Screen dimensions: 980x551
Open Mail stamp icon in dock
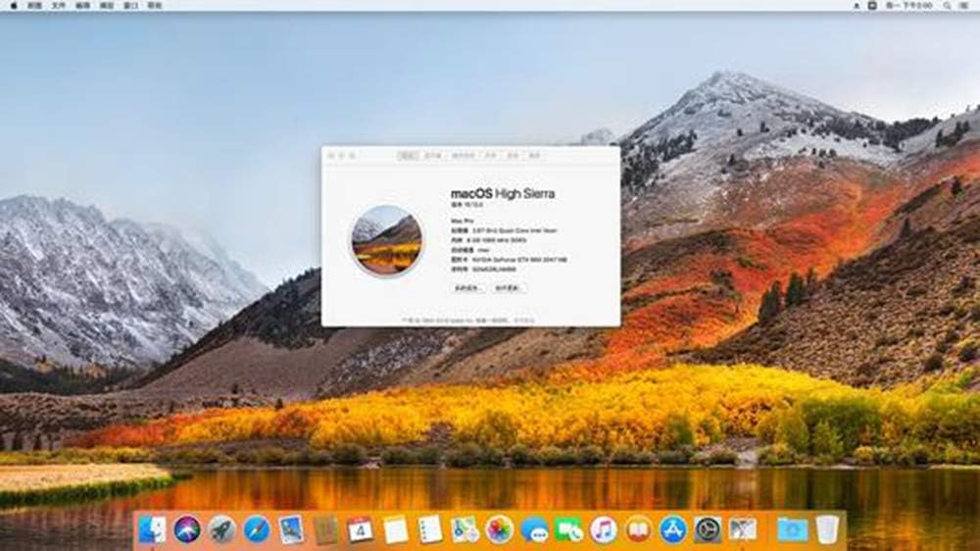click(291, 529)
